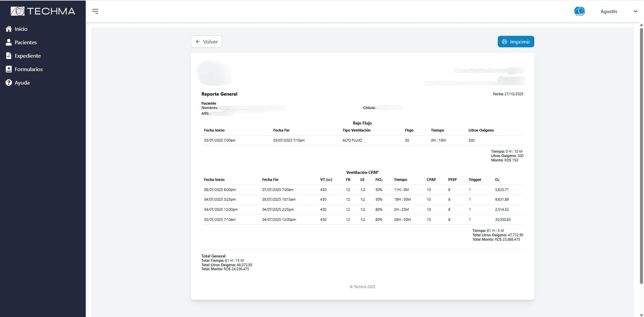Click the scrollbar up arrow
This screenshot has height=317, width=644.
[641, 25]
